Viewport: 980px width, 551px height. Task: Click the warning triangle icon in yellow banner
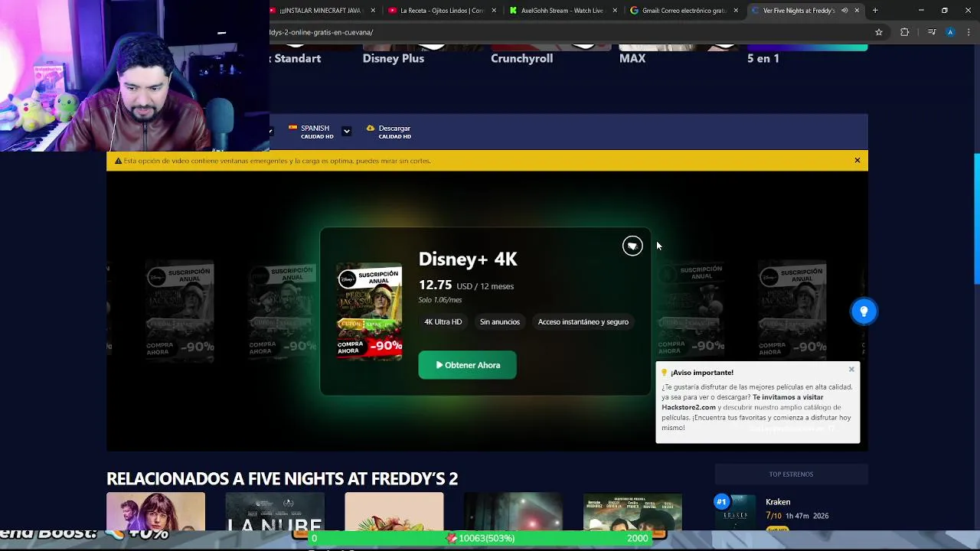pyautogui.click(x=118, y=161)
